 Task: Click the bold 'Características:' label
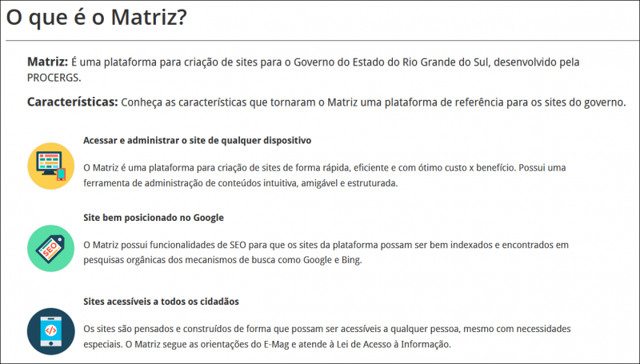pyautogui.click(x=73, y=102)
